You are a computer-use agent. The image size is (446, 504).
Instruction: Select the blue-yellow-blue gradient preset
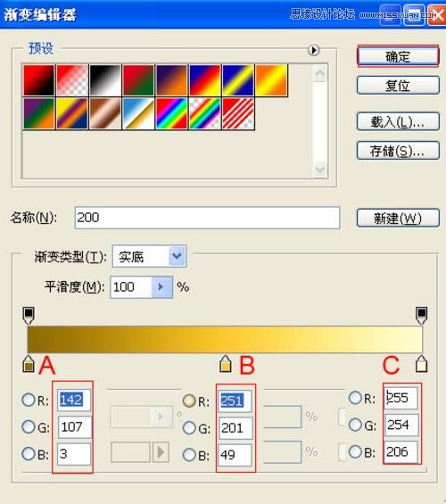coord(238,80)
